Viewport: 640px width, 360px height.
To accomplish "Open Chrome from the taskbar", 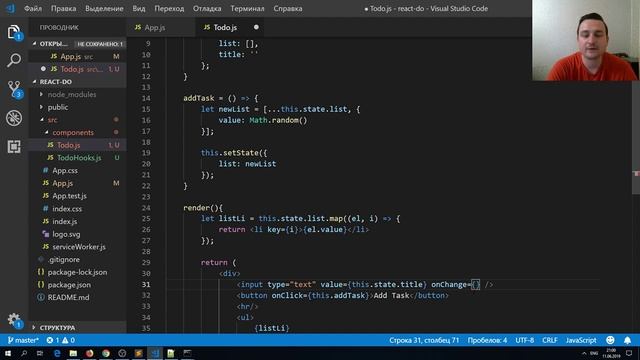I will 106,353.
